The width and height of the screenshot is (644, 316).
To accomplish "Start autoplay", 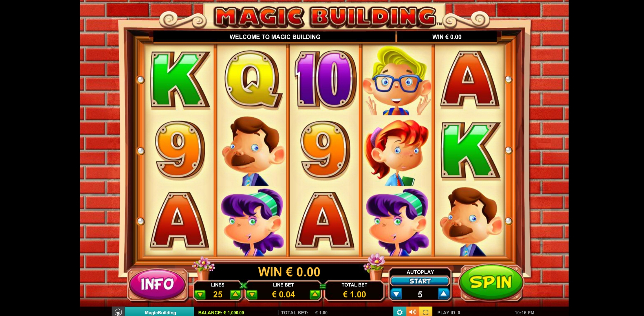I will [x=420, y=281].
